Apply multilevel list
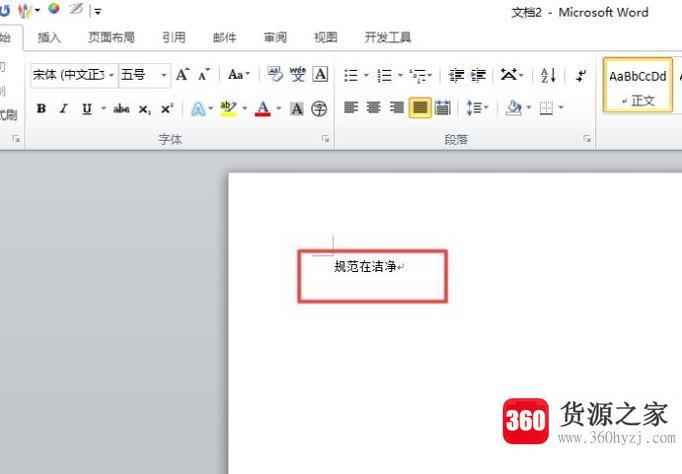 [x=418, y=75]
